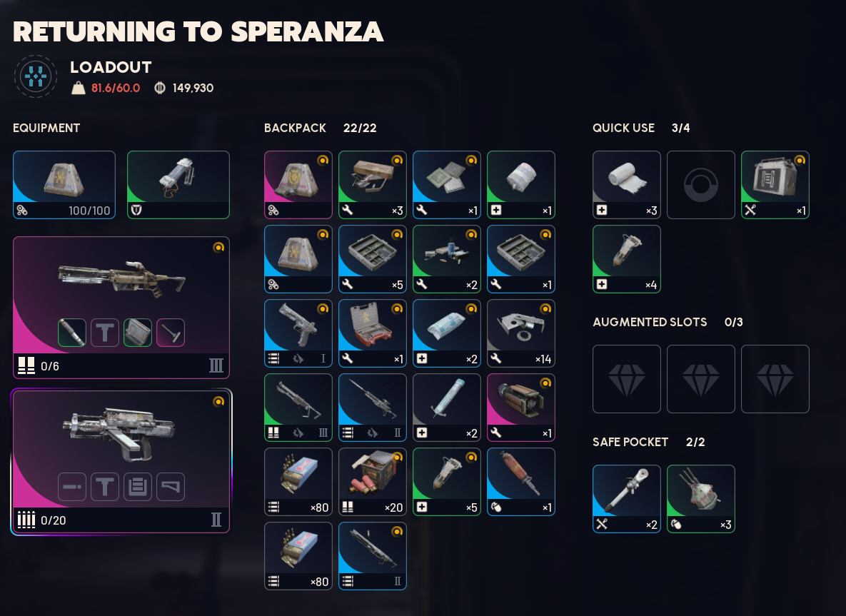Image resolution: width=846 pixels, height=616 pixels.
Task: Click the empty quick use slot
Action: point(701,185)
